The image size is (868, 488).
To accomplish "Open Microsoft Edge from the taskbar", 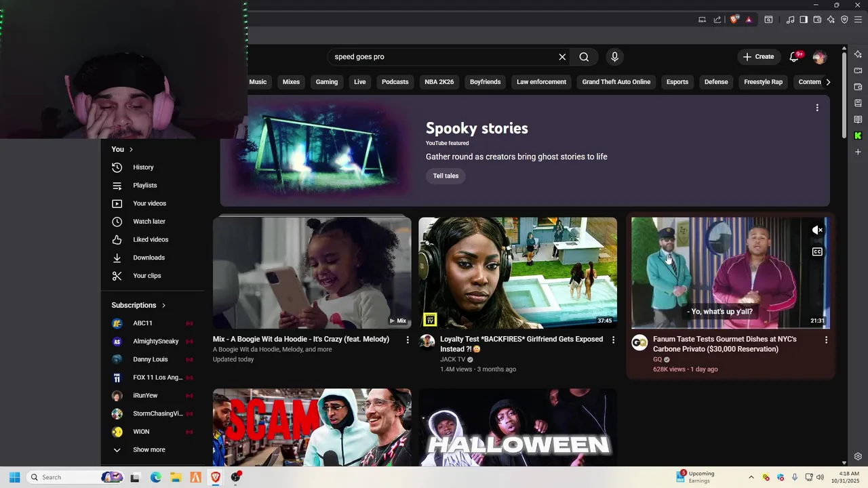I will 155,477.
